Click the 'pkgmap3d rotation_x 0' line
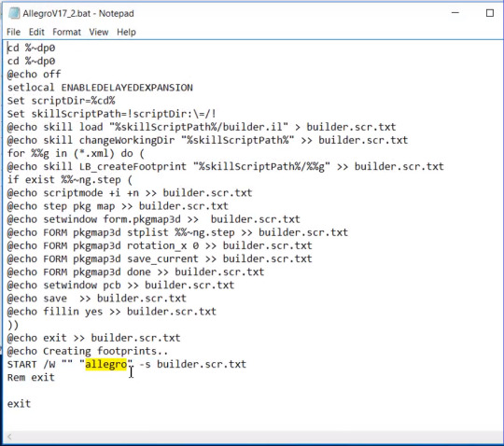This screenshot has width=504, height=446. point(160,245)
